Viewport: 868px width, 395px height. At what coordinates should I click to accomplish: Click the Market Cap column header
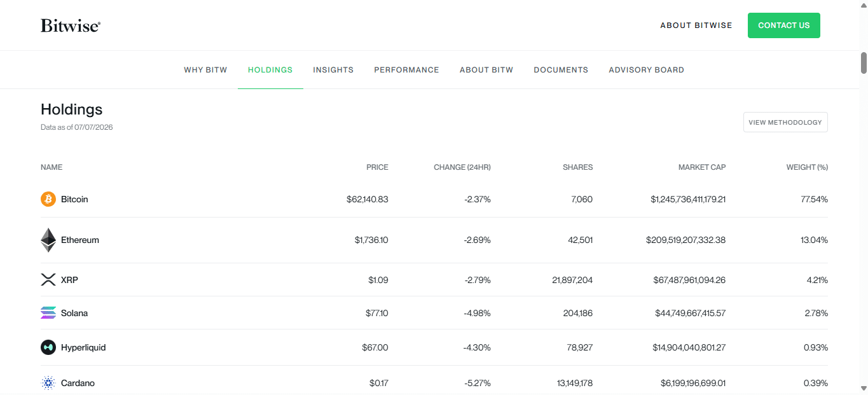[x=702, y=167]
